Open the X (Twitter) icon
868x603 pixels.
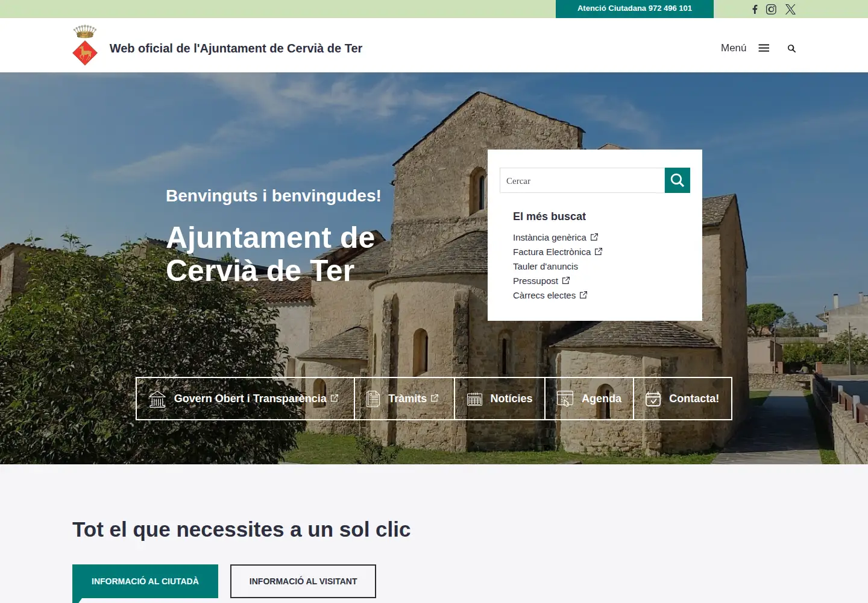[790, 9]
